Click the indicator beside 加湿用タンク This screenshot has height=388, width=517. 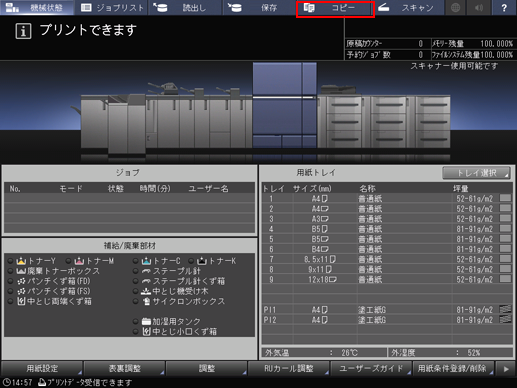click(x=135, y=321)
